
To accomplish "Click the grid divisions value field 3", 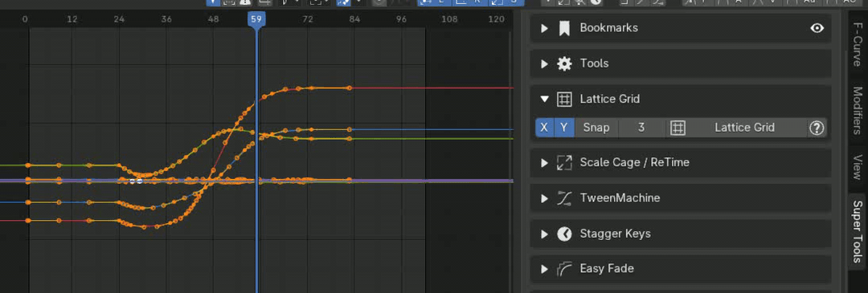I will click(641, 128).
